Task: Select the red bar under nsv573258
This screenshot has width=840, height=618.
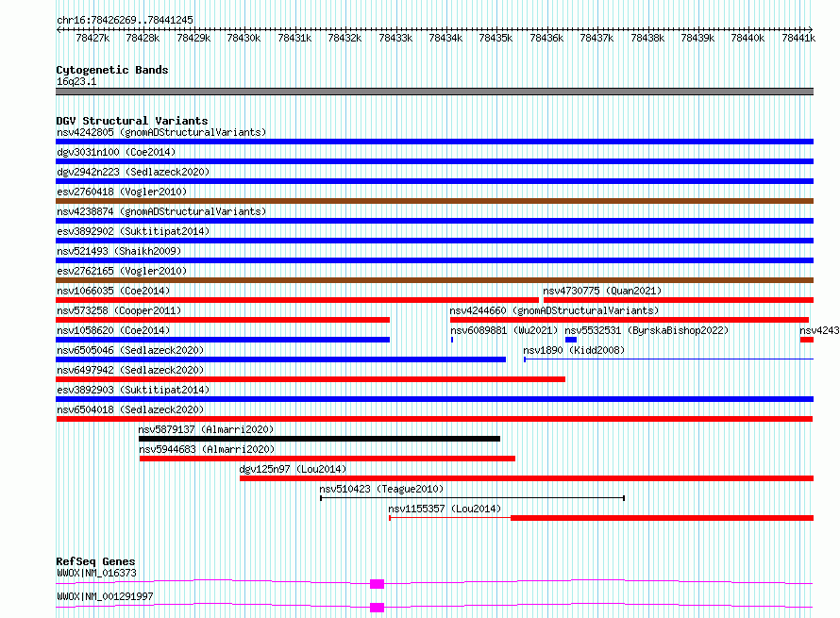Action: tap(223, 320)
